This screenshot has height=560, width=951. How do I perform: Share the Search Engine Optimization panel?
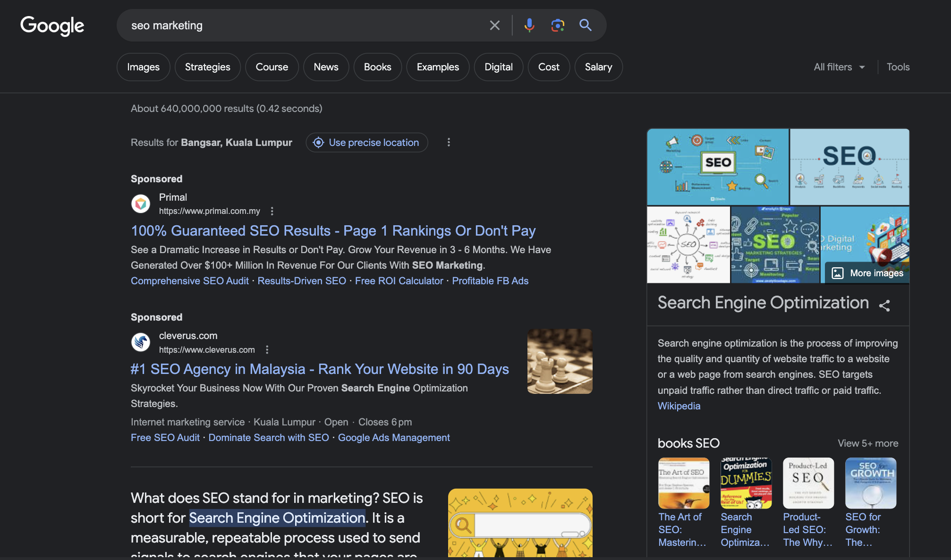(x=884, y=305)
